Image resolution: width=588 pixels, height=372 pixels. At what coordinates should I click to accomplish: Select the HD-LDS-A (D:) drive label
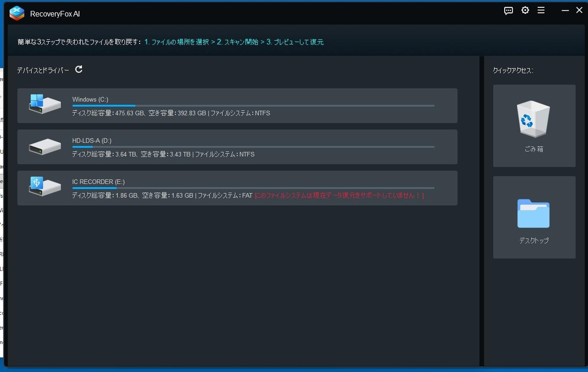click(92, 140)
